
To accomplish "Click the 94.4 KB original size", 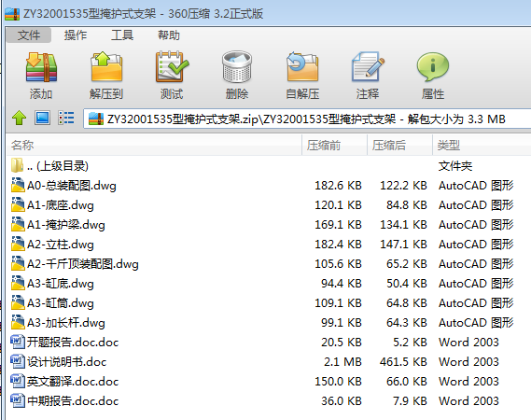I will [x=342, y=284].
